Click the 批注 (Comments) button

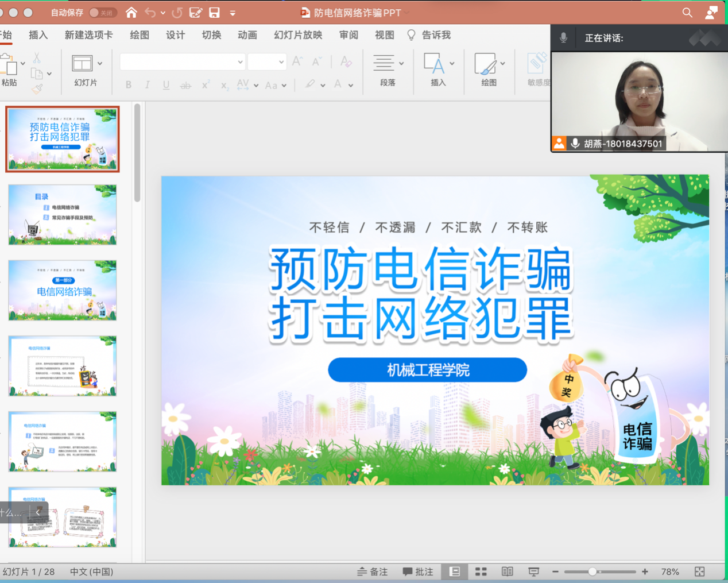point(418,572)
